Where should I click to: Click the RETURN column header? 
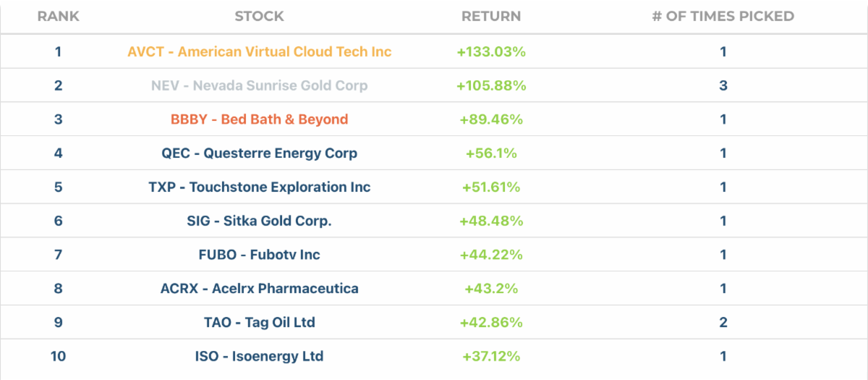pyautogui.click(x=491, y=16)
